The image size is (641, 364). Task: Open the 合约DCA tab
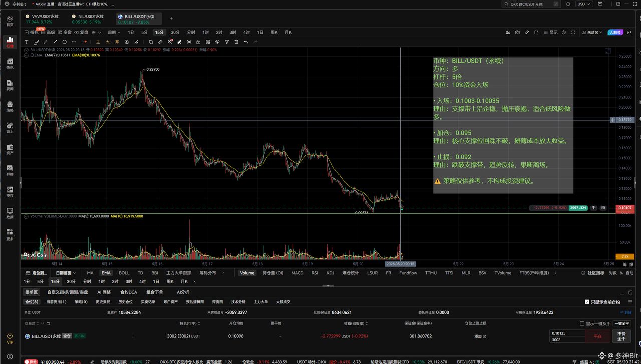(128, 292)
